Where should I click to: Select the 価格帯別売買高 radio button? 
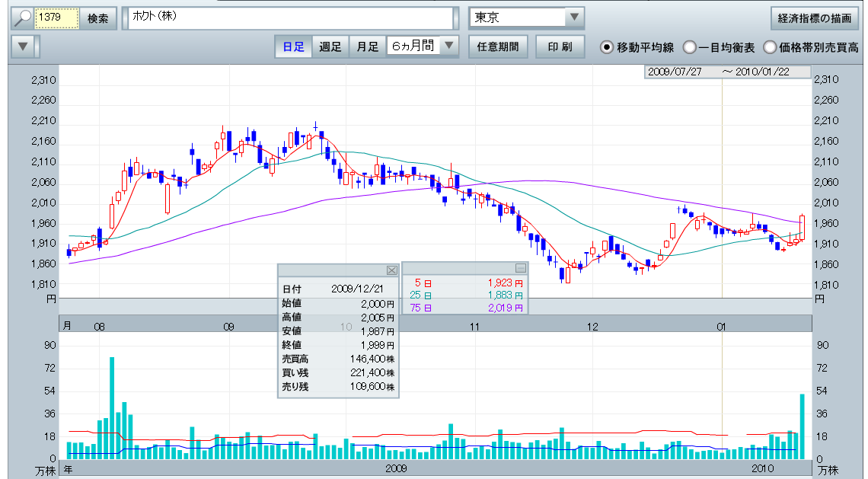coord(770,47)
